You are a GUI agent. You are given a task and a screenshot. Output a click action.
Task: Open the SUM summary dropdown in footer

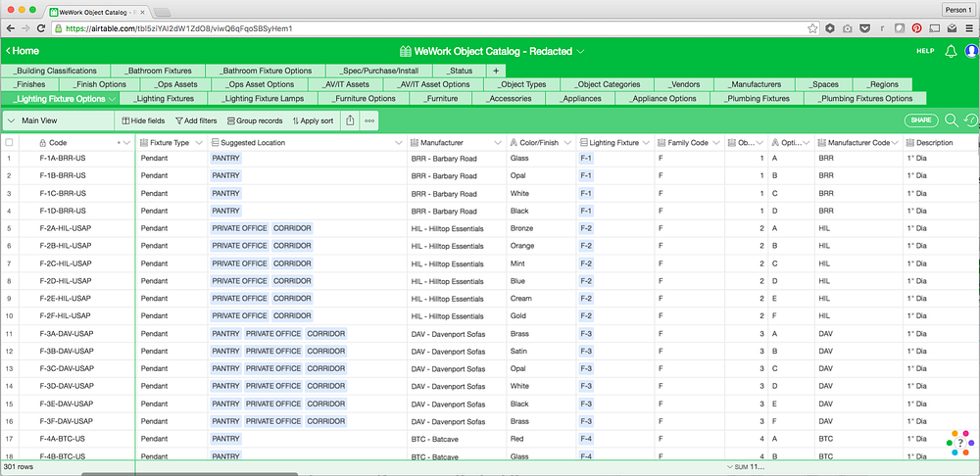pos(747,466)
